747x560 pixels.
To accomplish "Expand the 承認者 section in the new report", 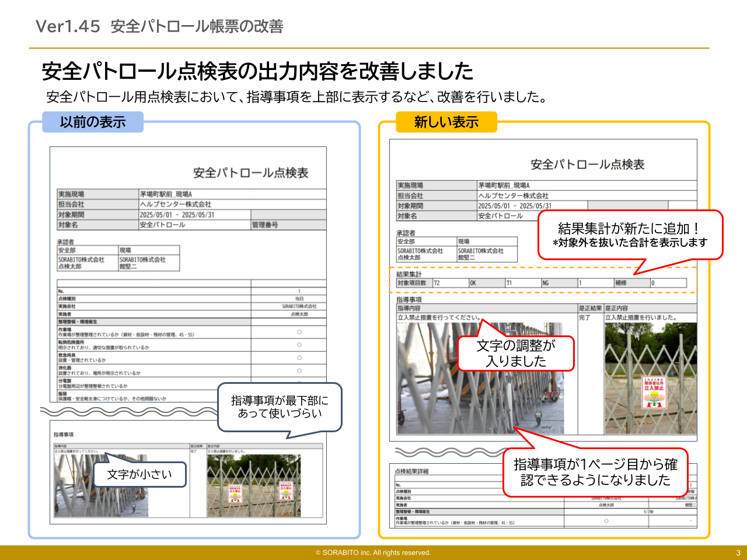I will (407, 232).
